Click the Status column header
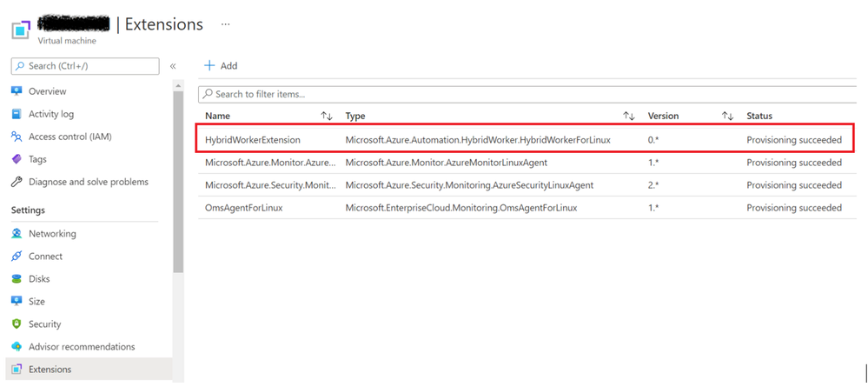The image size is (868, 387). (759, 116)
